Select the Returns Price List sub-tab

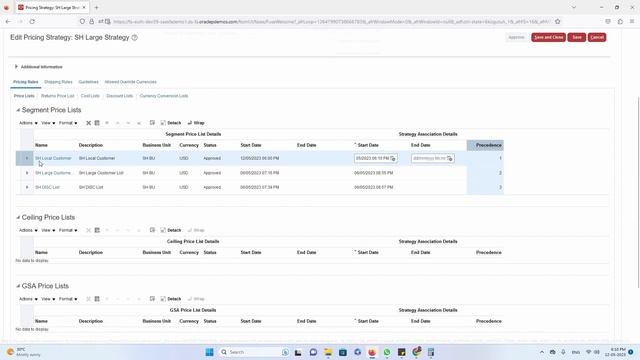(58, 96)
